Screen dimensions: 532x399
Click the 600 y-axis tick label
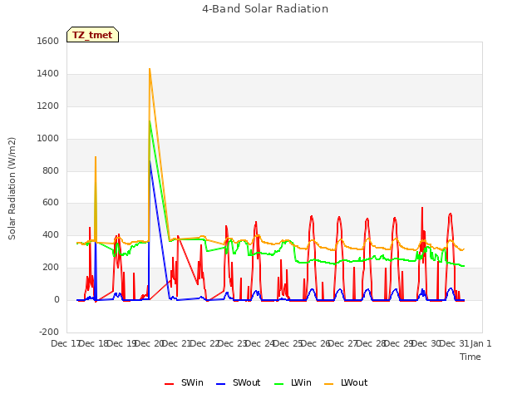(51, 203)
